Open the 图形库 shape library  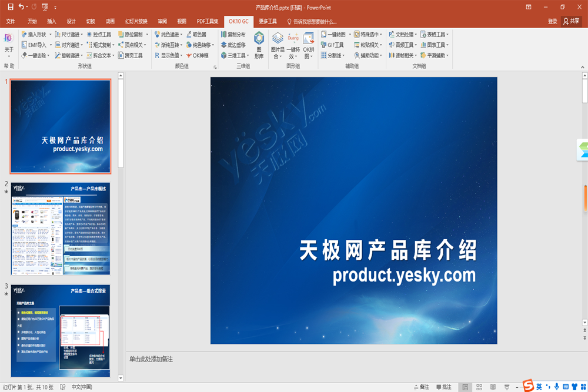tap(259, 45)
